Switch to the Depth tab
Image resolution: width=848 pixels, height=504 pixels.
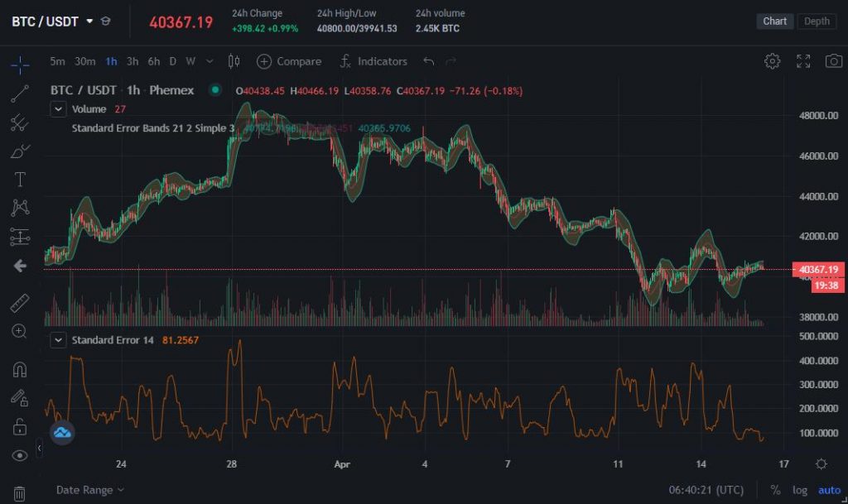click(817, 21)
